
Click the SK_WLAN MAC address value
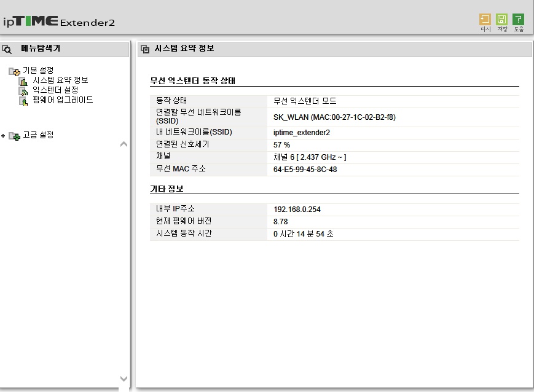pyautogui.click(x=334, y=117)
